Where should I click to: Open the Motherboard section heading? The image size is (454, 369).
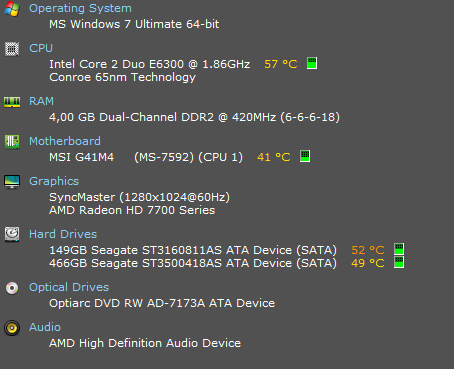tap(65, 141)
